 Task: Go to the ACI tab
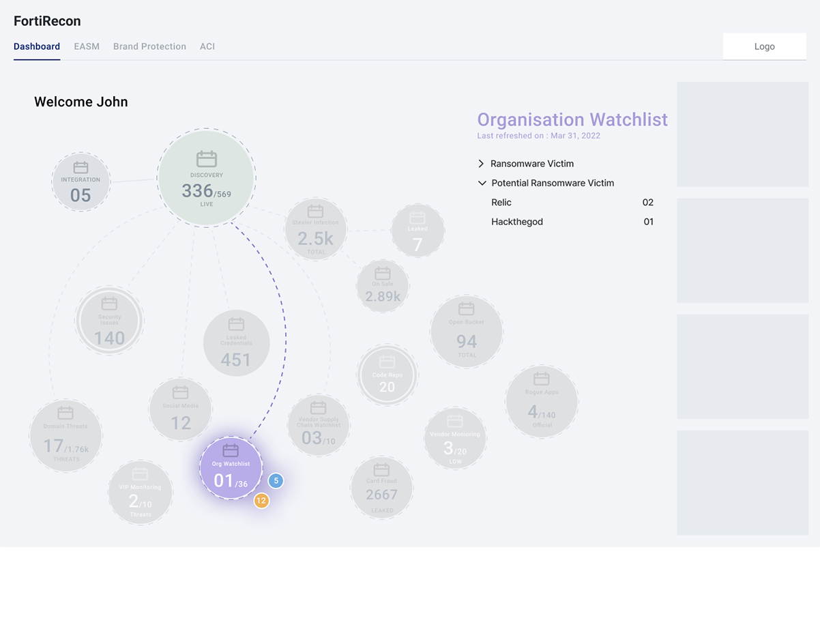click(x=207, y=46)
